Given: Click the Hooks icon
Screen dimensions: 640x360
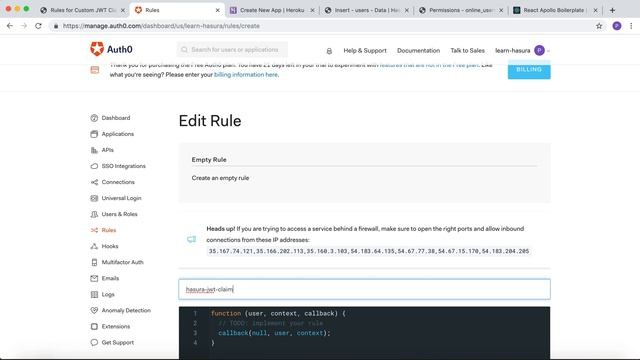Looking at the screenshot, I should (x=94, y=246).
